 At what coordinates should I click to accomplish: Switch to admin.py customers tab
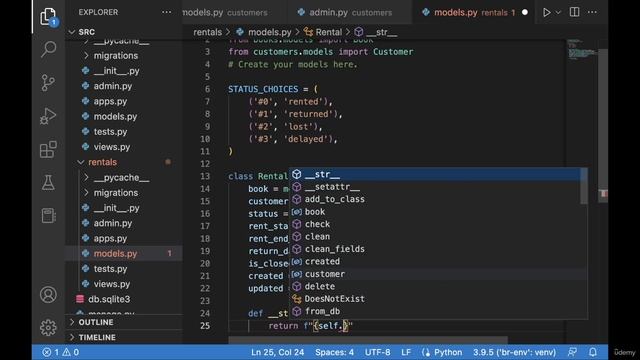point(350,12)
